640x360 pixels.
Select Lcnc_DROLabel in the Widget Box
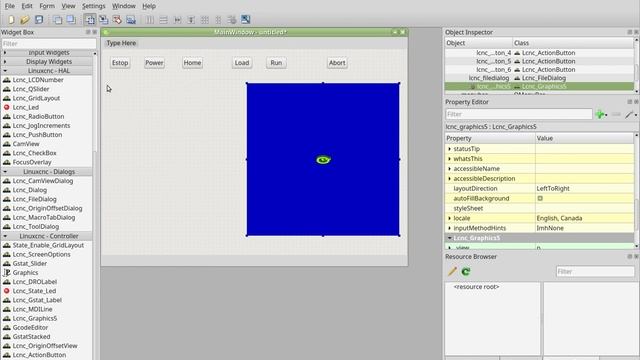pos(35,282)
